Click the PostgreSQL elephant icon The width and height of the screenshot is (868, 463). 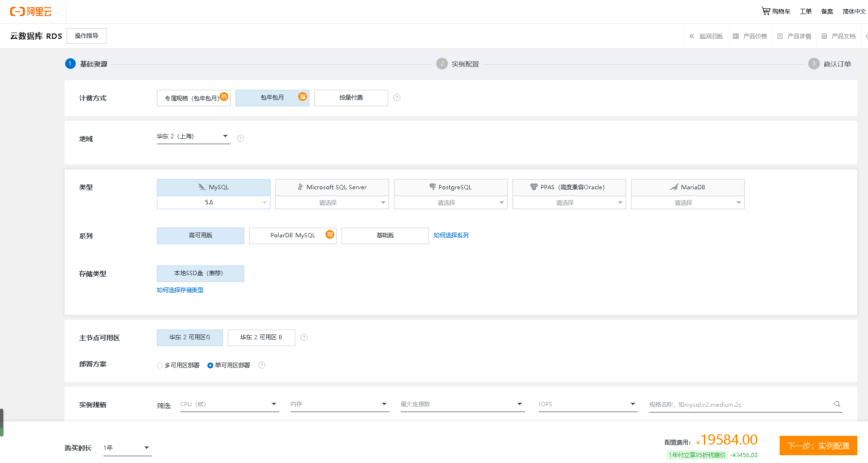coord(433,187)
